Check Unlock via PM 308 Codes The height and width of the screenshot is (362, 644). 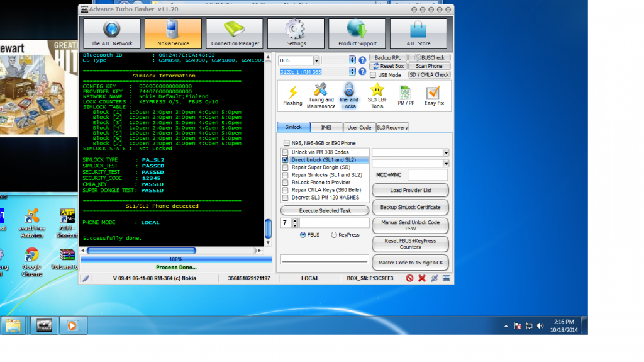[286, 152]
